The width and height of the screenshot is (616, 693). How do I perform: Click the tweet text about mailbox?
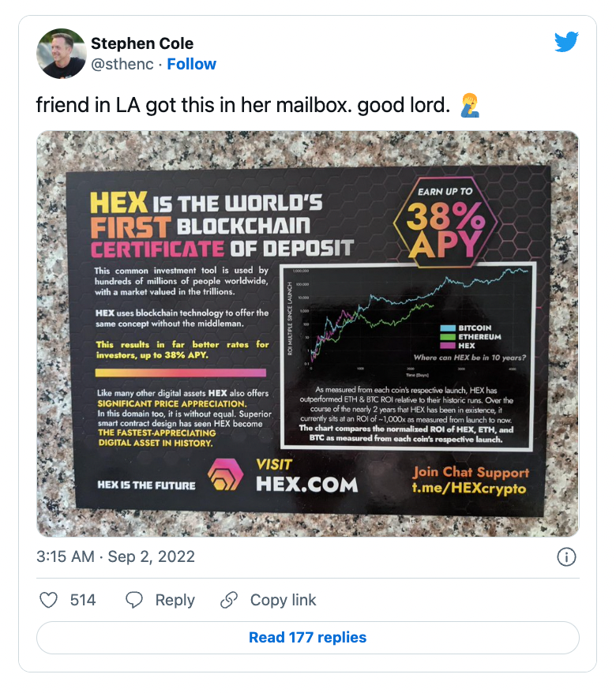tap(242, 105)
